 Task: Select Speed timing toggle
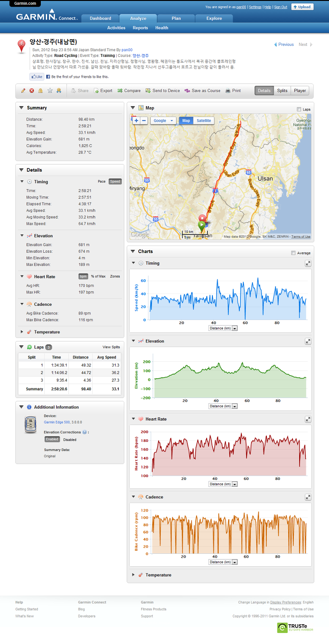coord(115,182)
